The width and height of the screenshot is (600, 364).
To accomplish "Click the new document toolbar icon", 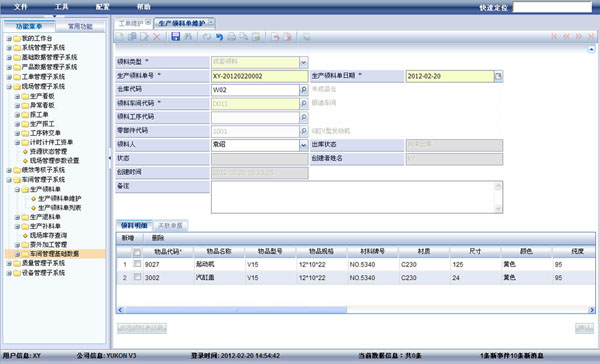I will [x=120, y=37].
